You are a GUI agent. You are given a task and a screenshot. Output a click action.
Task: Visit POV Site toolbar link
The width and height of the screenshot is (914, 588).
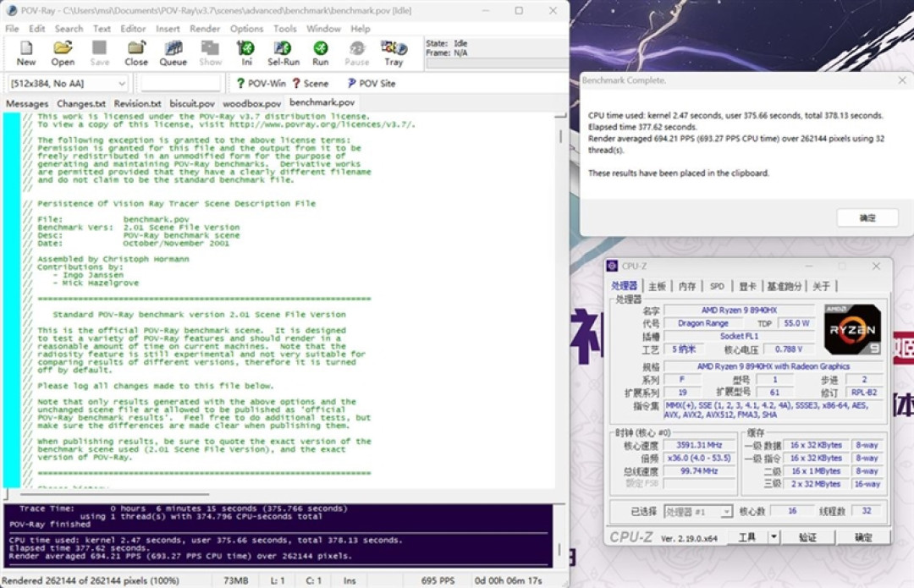(372, 83)
